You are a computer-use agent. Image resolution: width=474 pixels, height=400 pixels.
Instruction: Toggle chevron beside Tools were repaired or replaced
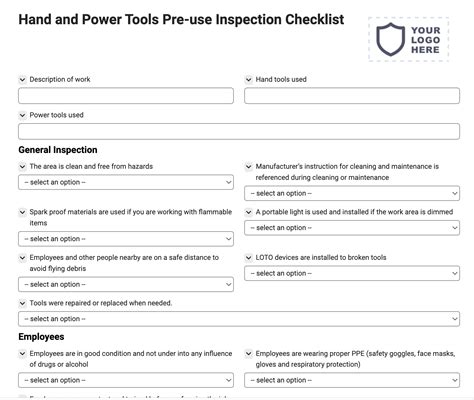coord(22,303)
